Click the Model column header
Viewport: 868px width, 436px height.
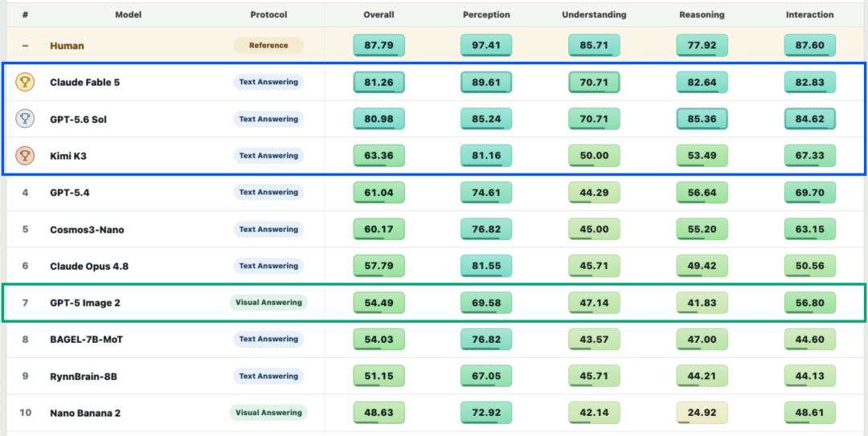pos(129,15)
